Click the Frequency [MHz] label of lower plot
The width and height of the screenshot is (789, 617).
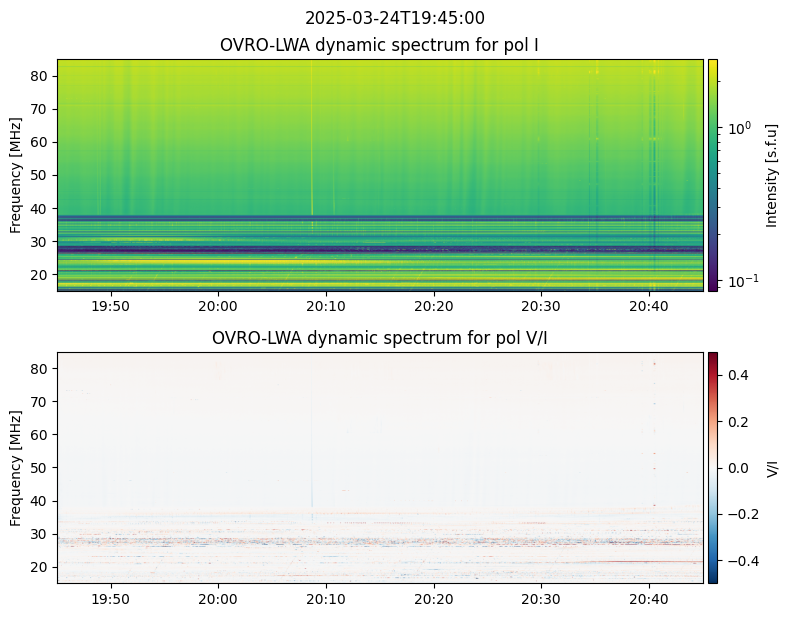(x=16, y=468)
